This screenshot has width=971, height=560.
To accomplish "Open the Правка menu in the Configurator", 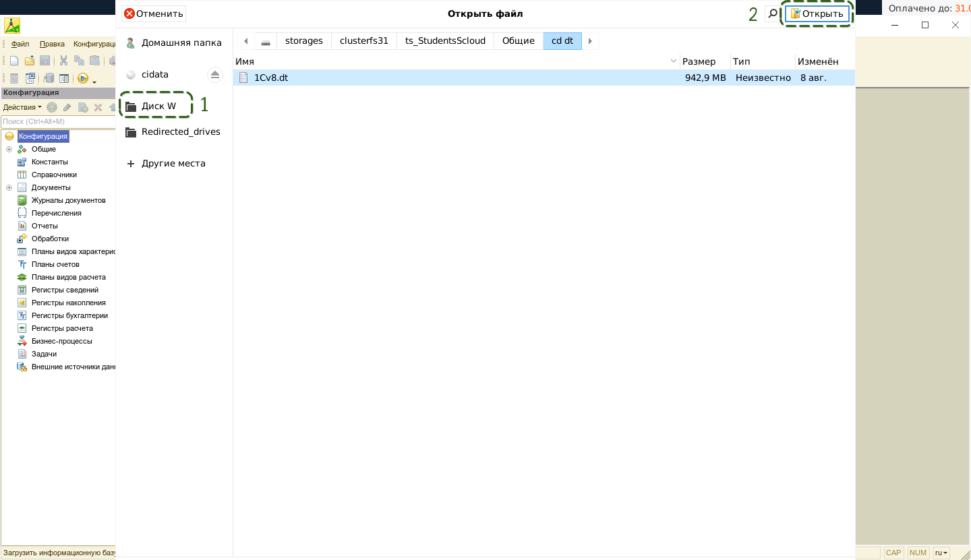I will coord(52,44).
